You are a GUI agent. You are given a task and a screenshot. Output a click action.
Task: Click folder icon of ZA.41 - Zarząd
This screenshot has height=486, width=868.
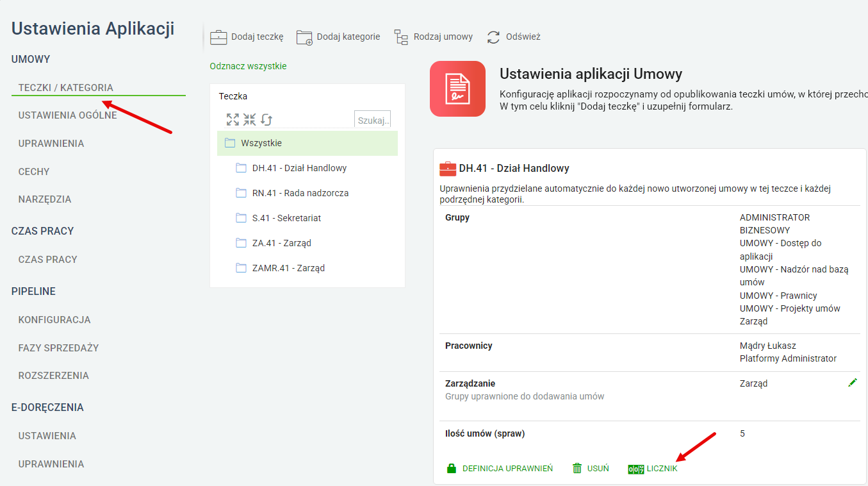241,243
